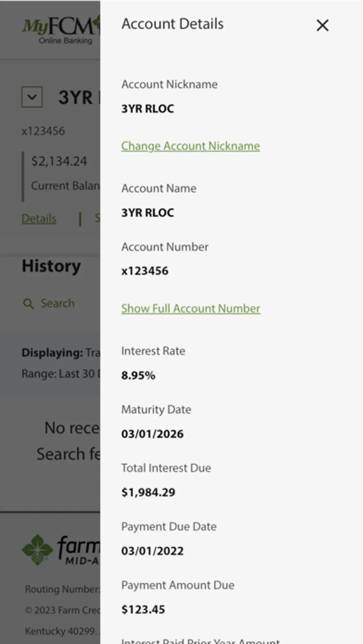Select the 03/01/2026 maturity date value
The image size is (363, 644).
click(152, 434)
